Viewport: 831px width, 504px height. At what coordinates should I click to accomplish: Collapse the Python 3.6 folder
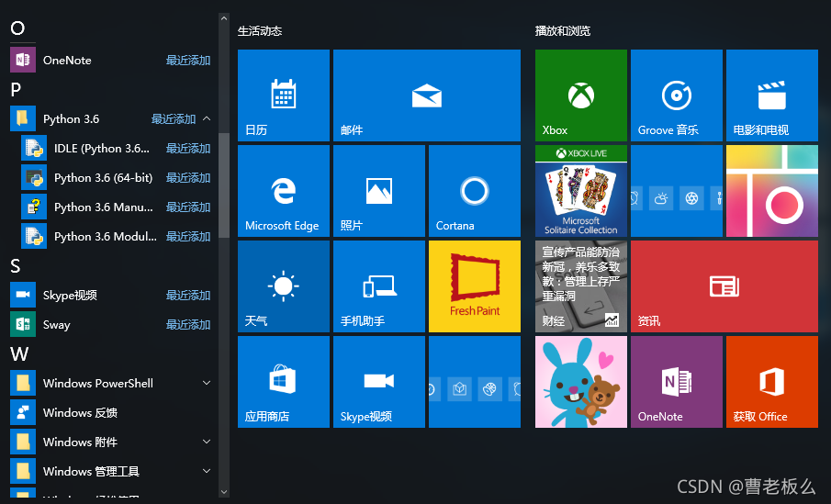[x=207, y=118]
